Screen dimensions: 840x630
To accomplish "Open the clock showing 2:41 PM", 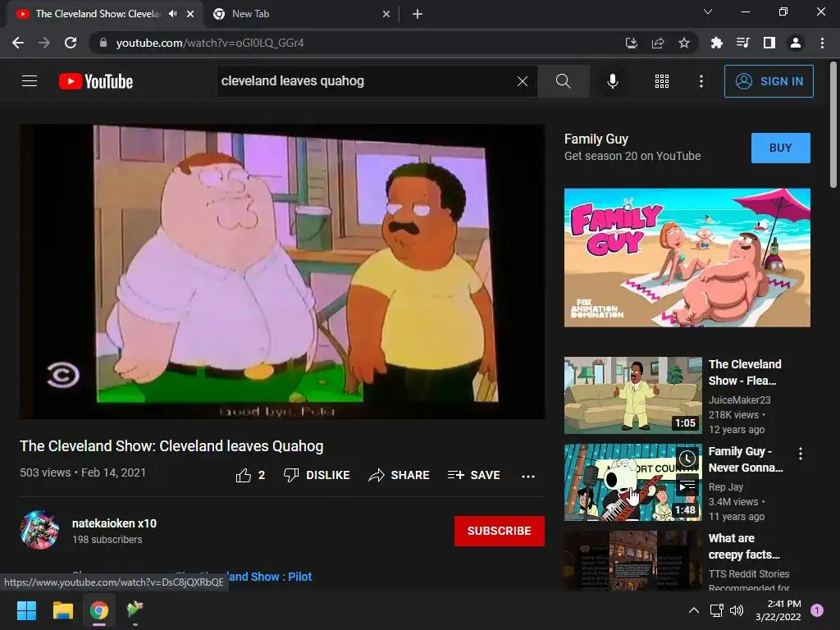I will tap(778, 610).
